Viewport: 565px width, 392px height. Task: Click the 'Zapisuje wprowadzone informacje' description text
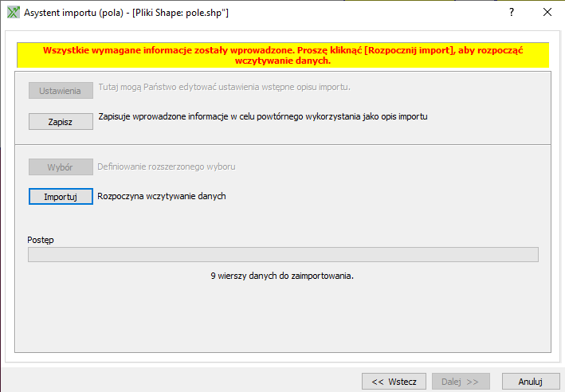263,117
